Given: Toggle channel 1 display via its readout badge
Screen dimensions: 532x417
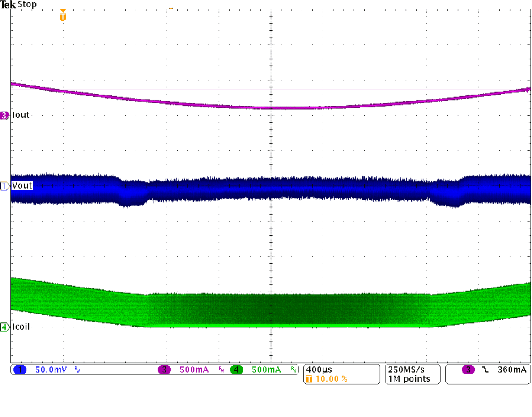Looking at the screenshot, I should (x=19, y=370).
